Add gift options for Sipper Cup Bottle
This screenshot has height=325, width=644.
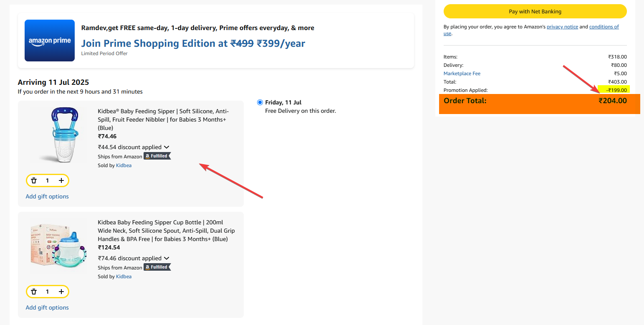pyautogui.click(x=47, y=307)
